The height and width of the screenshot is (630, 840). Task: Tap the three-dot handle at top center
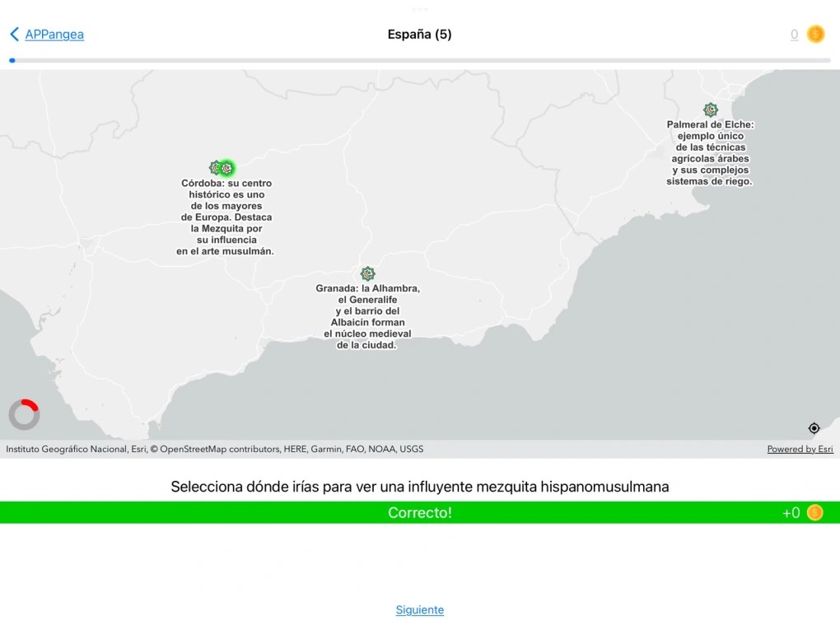tap(420, 9)
